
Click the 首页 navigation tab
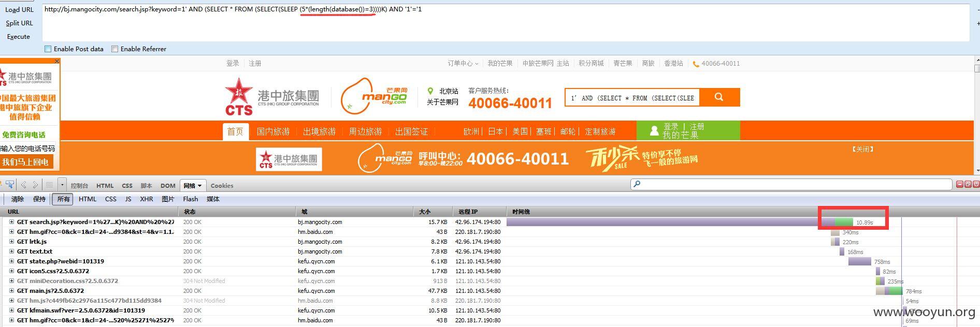(x=236, y=131)
